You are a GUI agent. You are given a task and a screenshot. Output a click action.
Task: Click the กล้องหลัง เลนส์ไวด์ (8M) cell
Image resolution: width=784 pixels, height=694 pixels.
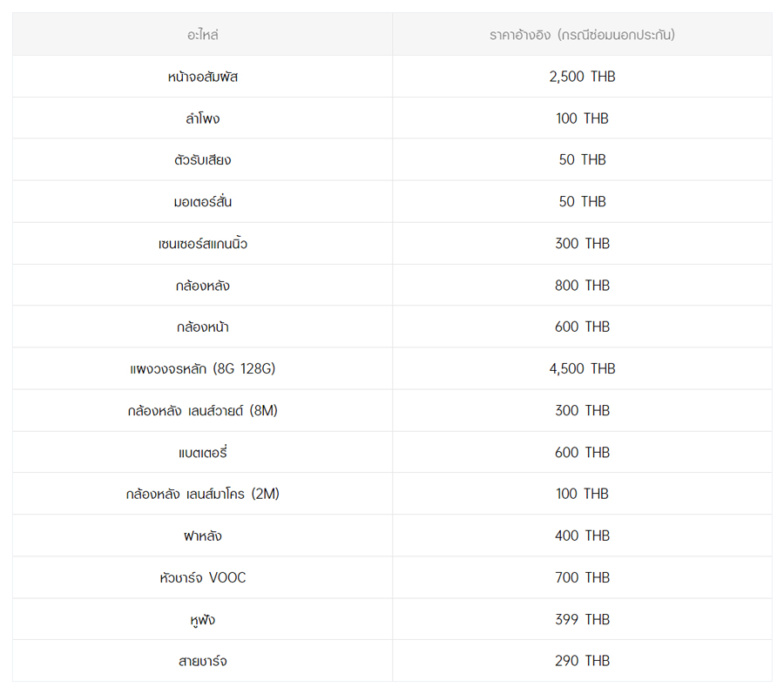tap(202, 411)
